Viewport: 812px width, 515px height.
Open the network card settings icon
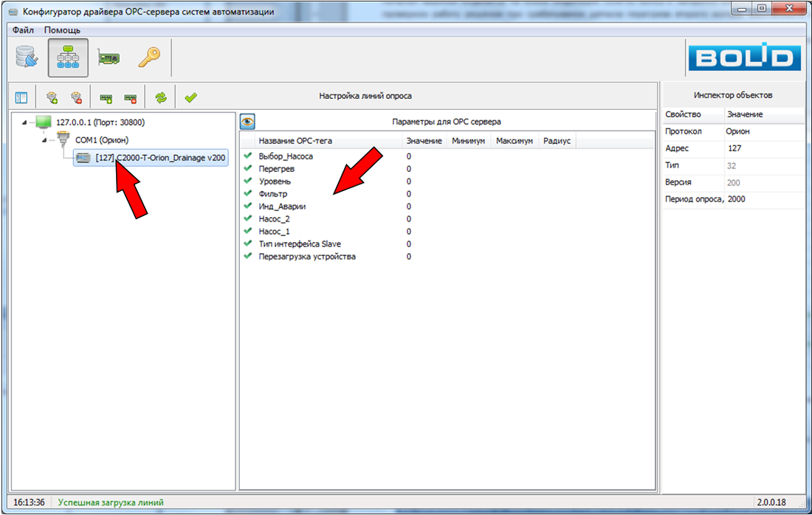[109, 58]
